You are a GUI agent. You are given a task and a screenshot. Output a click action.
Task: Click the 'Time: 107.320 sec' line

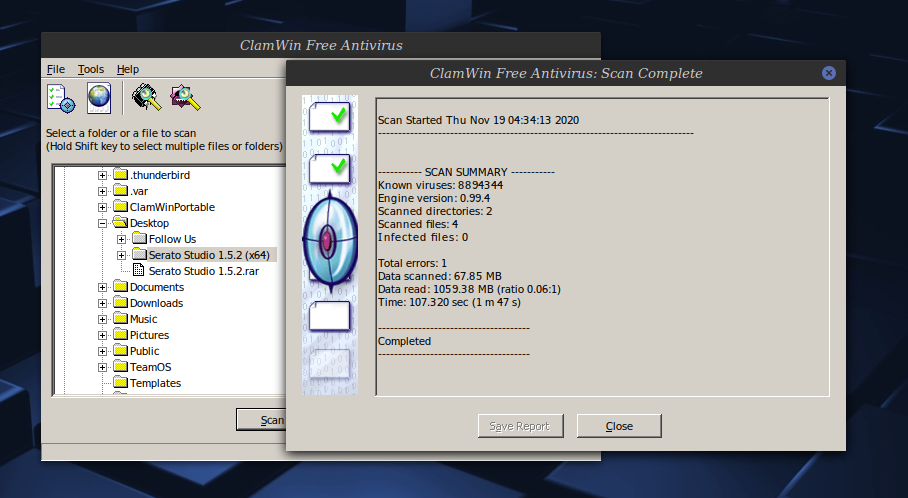449,302
